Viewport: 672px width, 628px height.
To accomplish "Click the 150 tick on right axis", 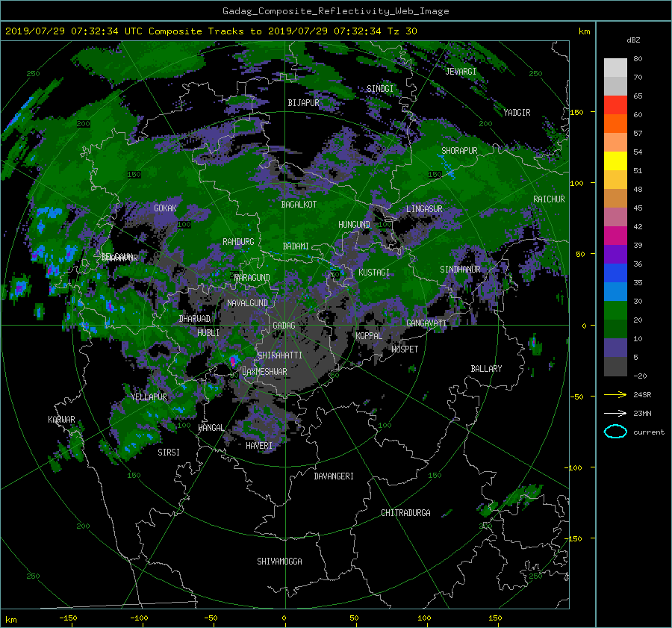I will 577,112.
